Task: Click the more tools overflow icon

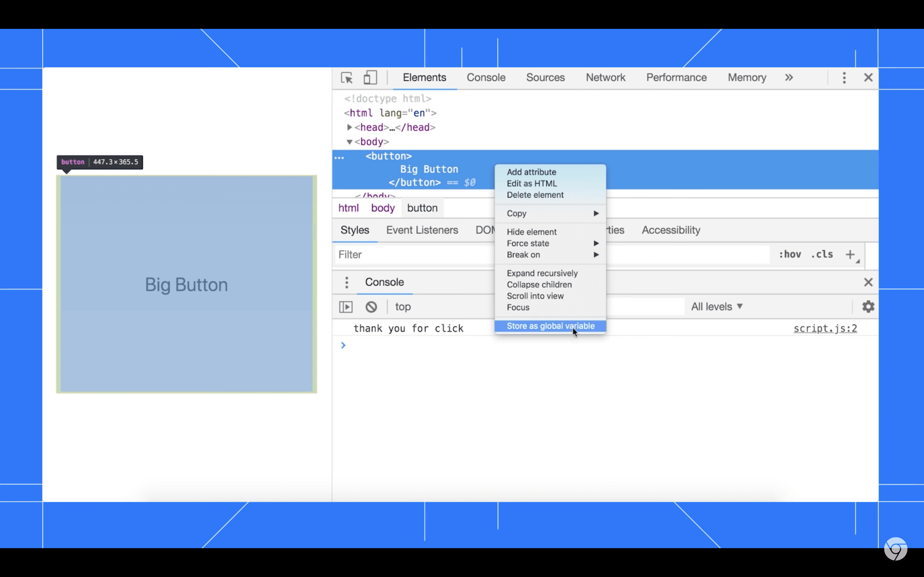Action: coord(790,78)
